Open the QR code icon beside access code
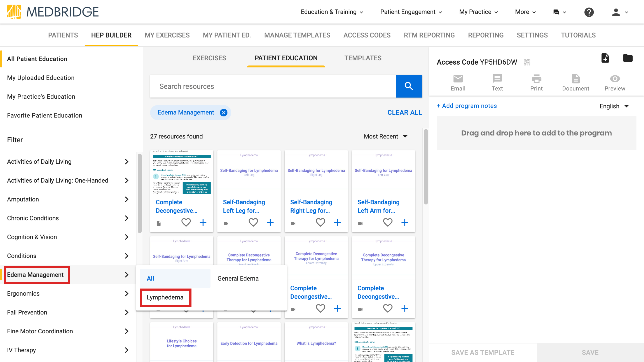The width and height of the screenshot is (644, 362). [527, 62]
